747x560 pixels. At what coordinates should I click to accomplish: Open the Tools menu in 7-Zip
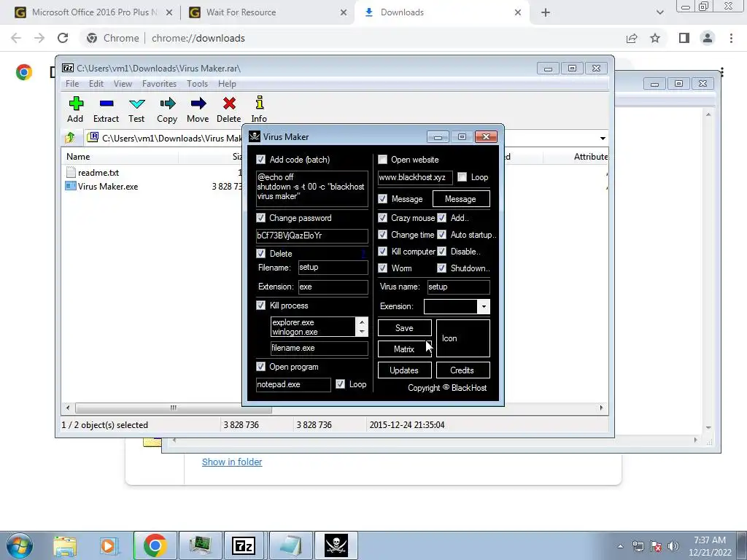pos(197,84)
